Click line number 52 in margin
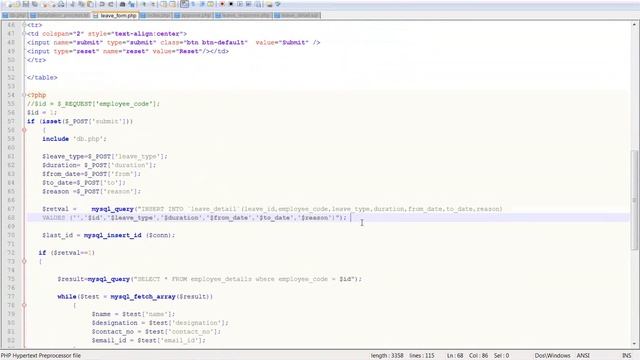Image resolution: width=640 pixels, height=360 pixels. [11, 78]
